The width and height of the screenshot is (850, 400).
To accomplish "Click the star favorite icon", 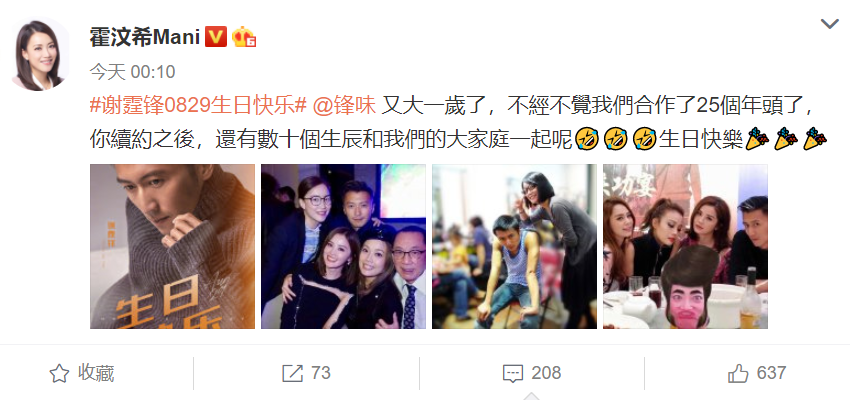I will [59, 373].
